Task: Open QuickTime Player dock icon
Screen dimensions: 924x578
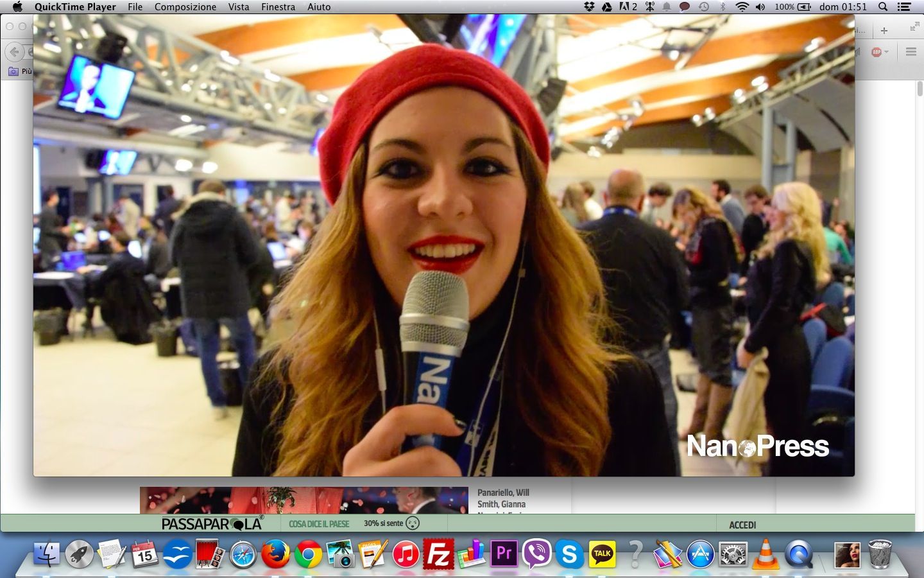Action: coord(798,554)
